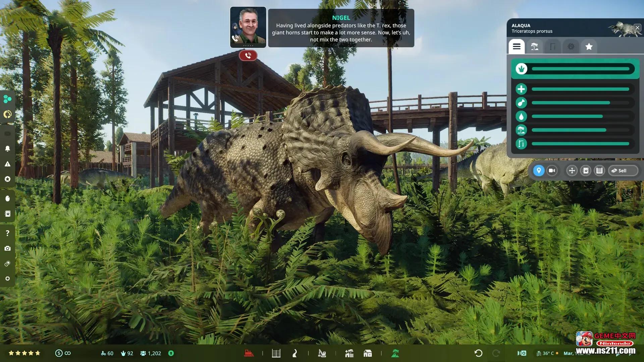The height and width of the screenshot is (362, 644).
Task: Click the undo arrow in bottom bar
Action: 478,353
